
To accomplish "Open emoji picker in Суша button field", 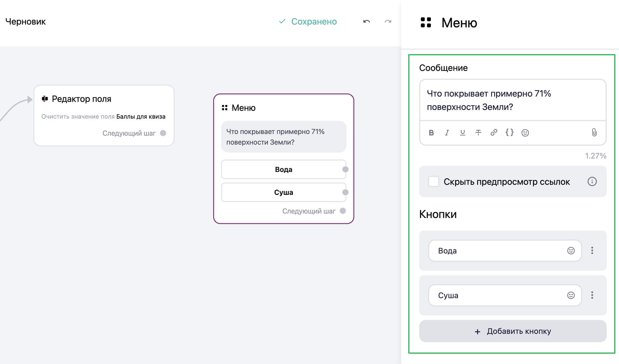I will tap(571, 295).
